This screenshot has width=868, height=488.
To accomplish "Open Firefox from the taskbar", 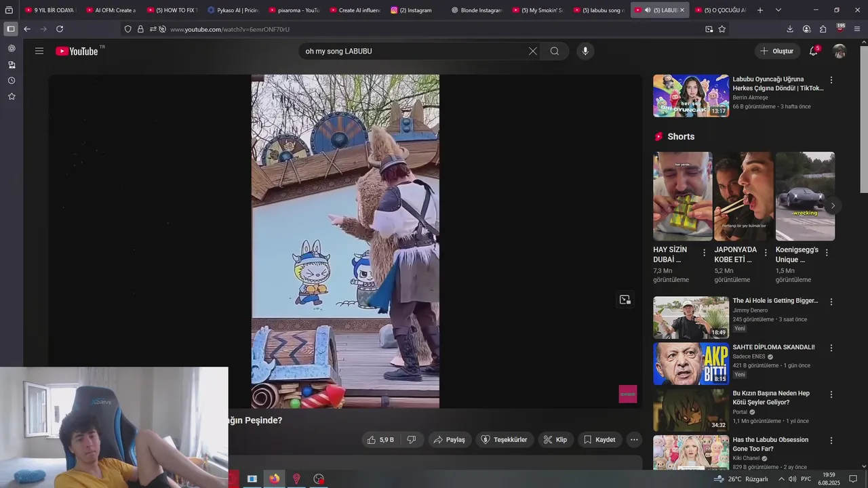I will pyautogui.click(x=274, y=479).
